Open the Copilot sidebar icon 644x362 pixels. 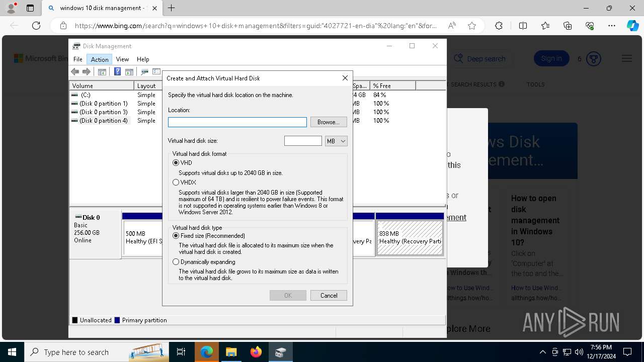(x=632, y=26)
